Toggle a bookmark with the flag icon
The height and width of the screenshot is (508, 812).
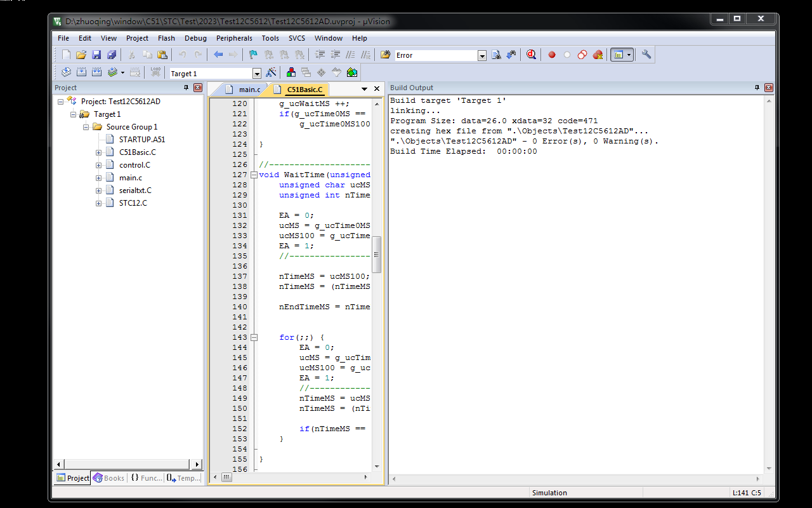pos(253,55)
